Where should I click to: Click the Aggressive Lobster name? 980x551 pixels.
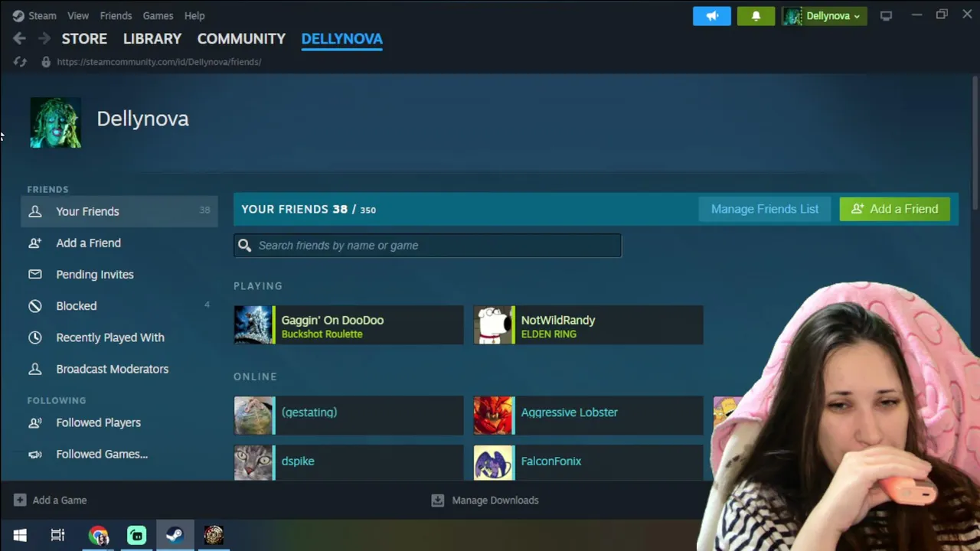click(x=569, y=412)
